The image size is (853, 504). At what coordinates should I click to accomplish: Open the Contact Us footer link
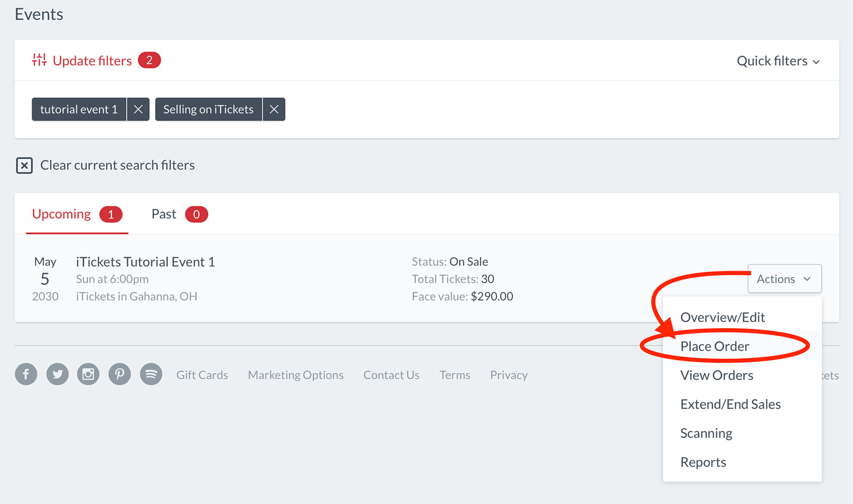coord(391,375)
